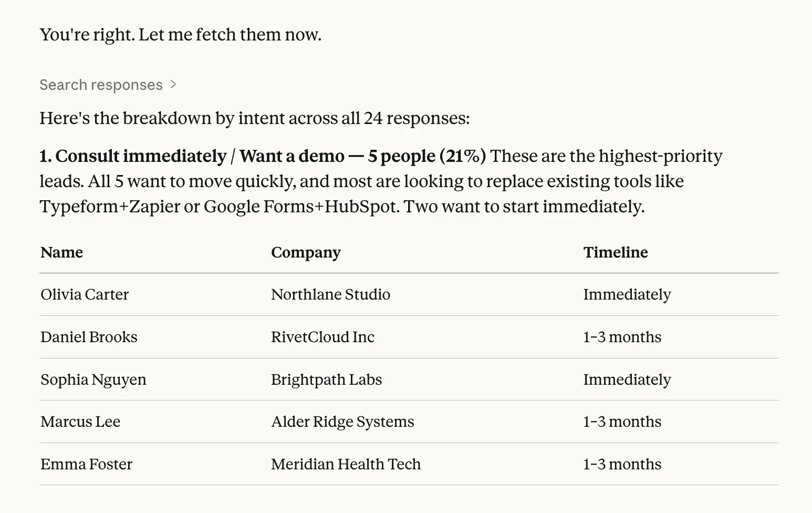The width and height of the screenshot is (812, 513).
Task: Click the Company column header
Action: pos(306,252)
